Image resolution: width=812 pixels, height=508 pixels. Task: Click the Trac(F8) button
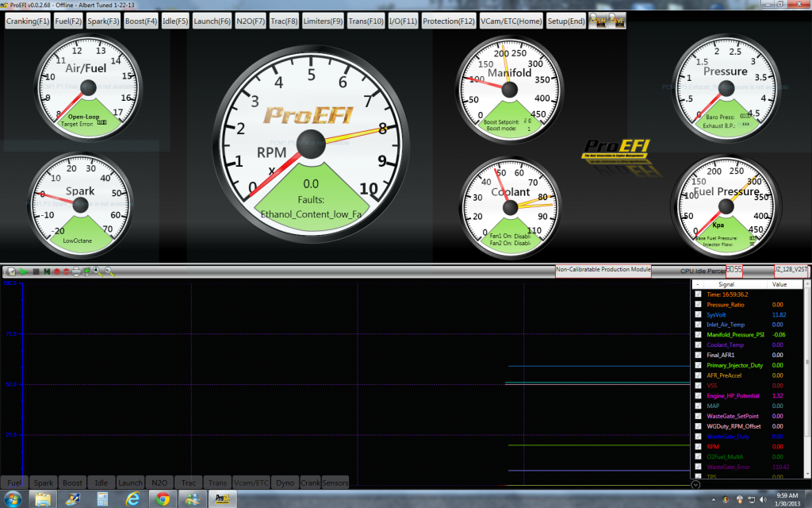click(284, 21)
